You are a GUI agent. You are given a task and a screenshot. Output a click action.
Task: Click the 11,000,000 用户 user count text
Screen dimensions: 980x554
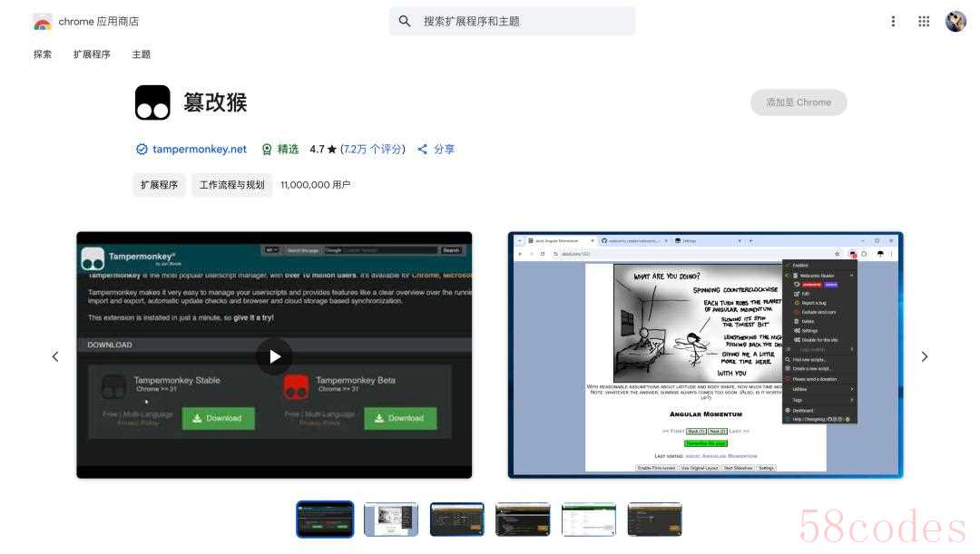pos(315,185)
